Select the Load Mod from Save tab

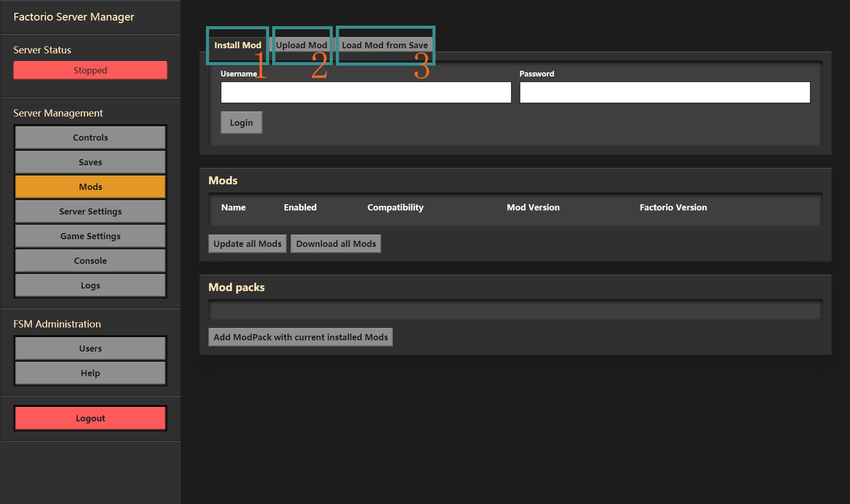click(385, 45)
